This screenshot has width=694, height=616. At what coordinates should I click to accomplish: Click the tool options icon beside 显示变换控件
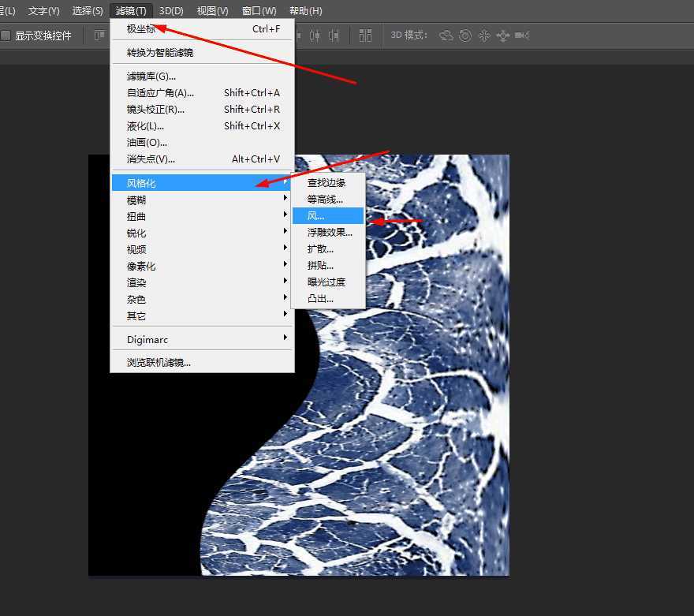tap(99, 35)
